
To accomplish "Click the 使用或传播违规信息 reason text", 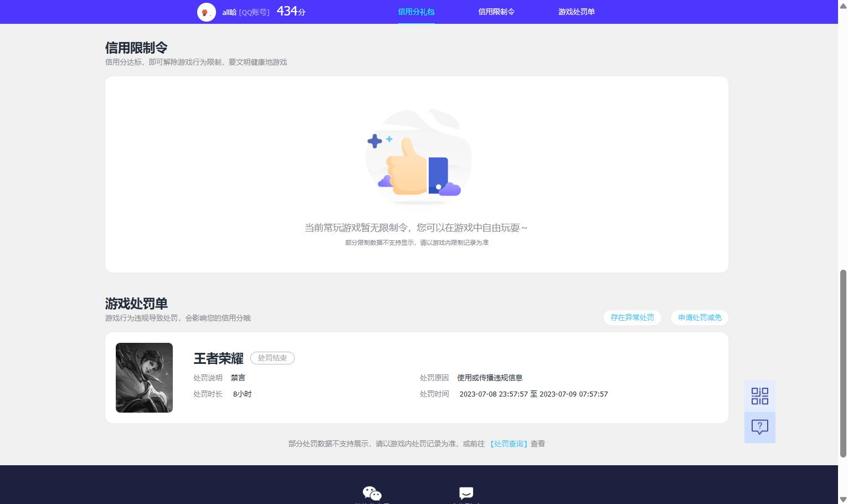I will (x=490, y=378).
